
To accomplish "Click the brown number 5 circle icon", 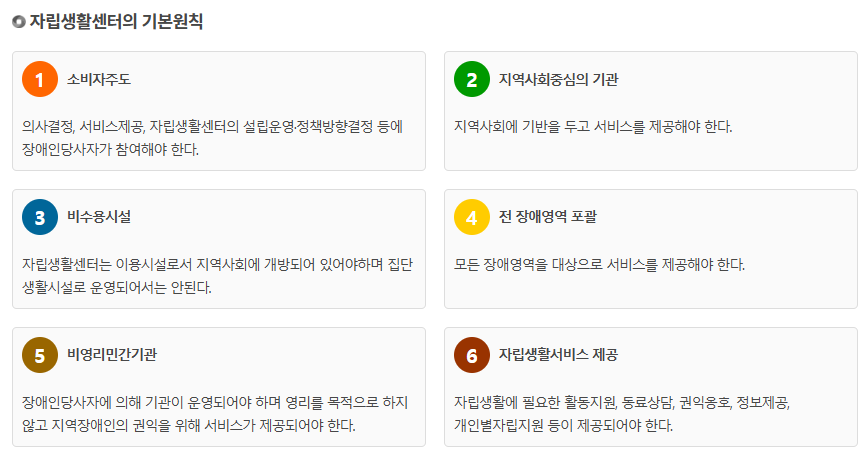I will 40,355.
